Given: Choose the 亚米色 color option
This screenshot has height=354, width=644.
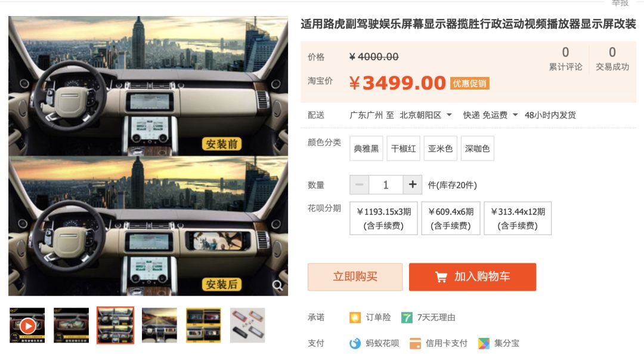Looking at the screenshot, I should pos(440,149).
